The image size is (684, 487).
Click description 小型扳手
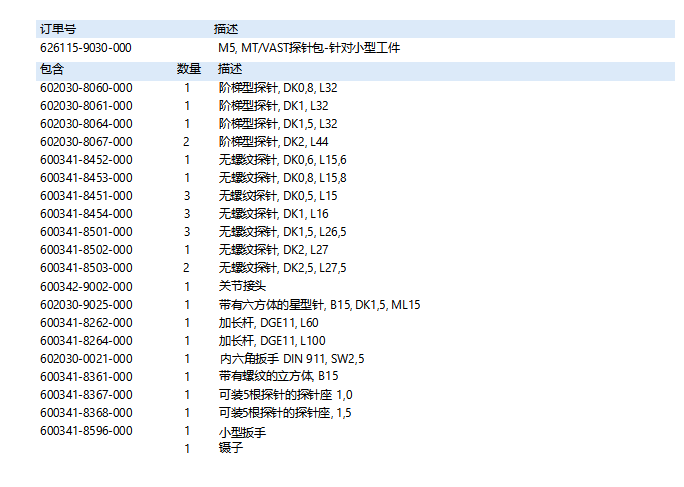pos(242,432)
